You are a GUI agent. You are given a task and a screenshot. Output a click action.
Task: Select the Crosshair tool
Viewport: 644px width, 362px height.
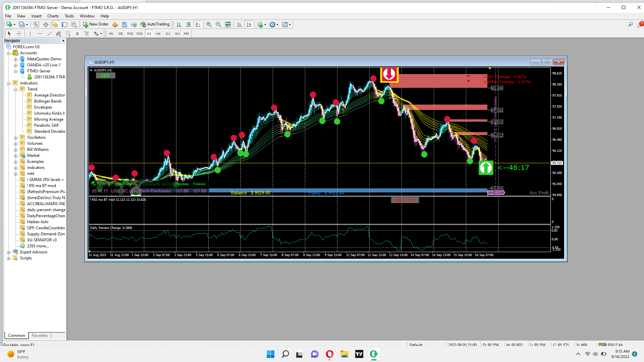pyautogui.click(x=19, y=34)
